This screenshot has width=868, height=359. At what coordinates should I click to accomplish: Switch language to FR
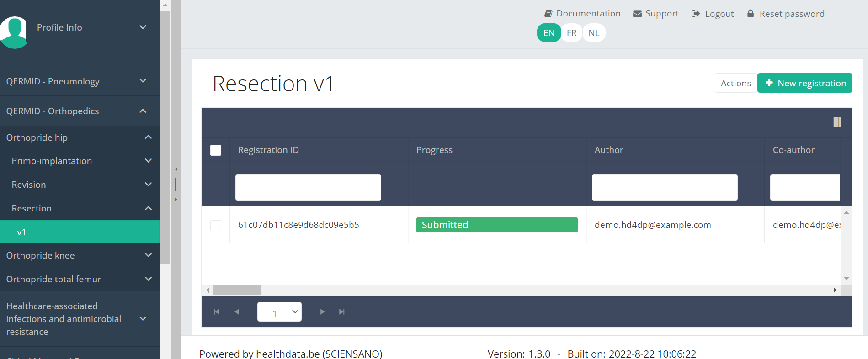tap(571, 33)
